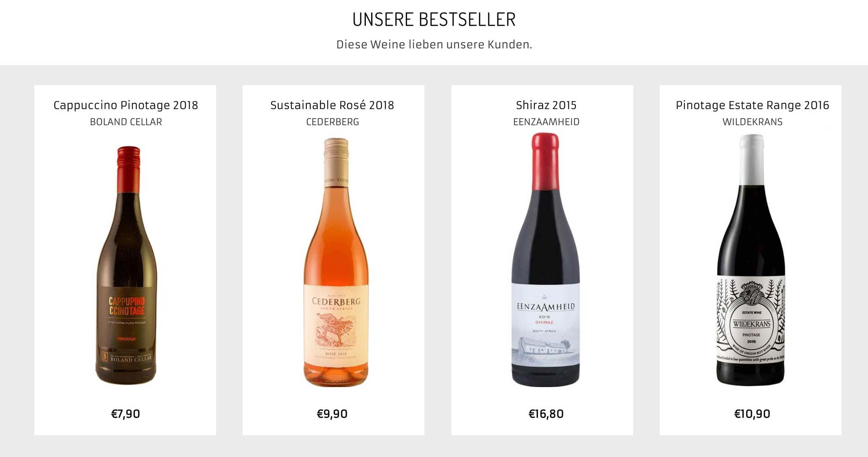Select the WILDEKRANS producer label
Viewport: 868px width, 457px height.
coord(752,122)
